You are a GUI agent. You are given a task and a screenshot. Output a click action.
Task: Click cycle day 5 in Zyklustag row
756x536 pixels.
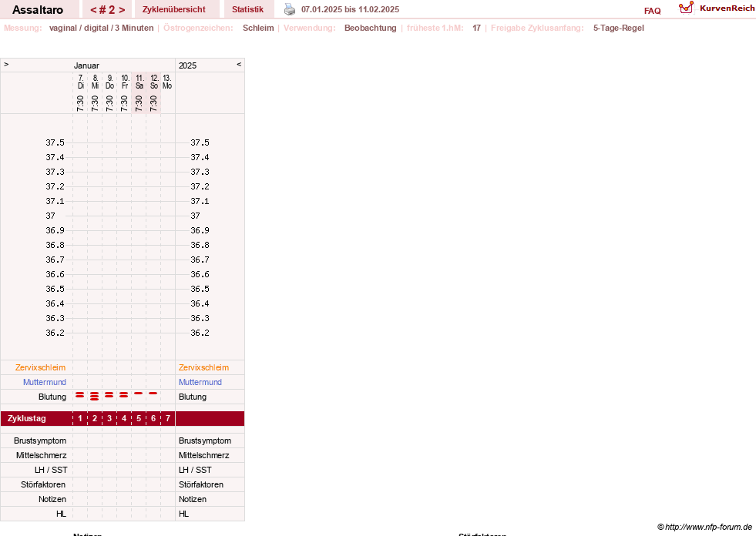[139, 418]
